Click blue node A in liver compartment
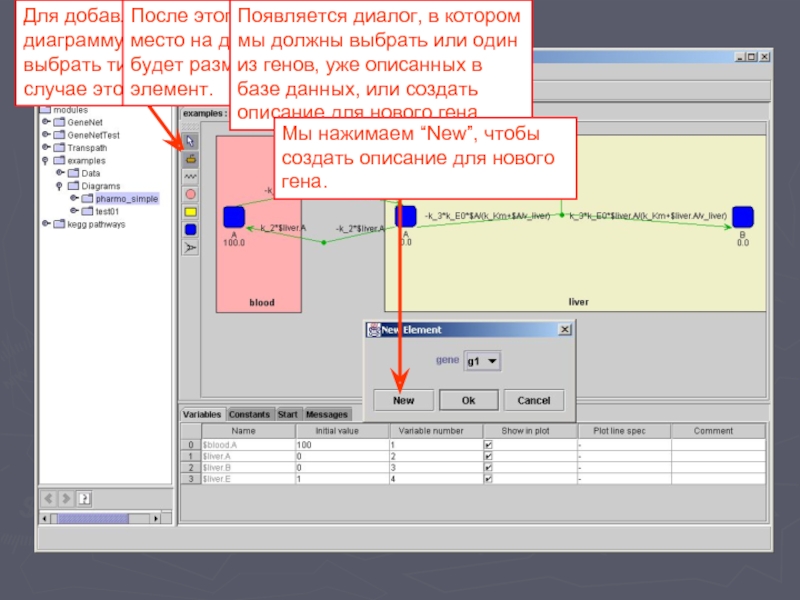The image size is (800, 600). (406, 216)
